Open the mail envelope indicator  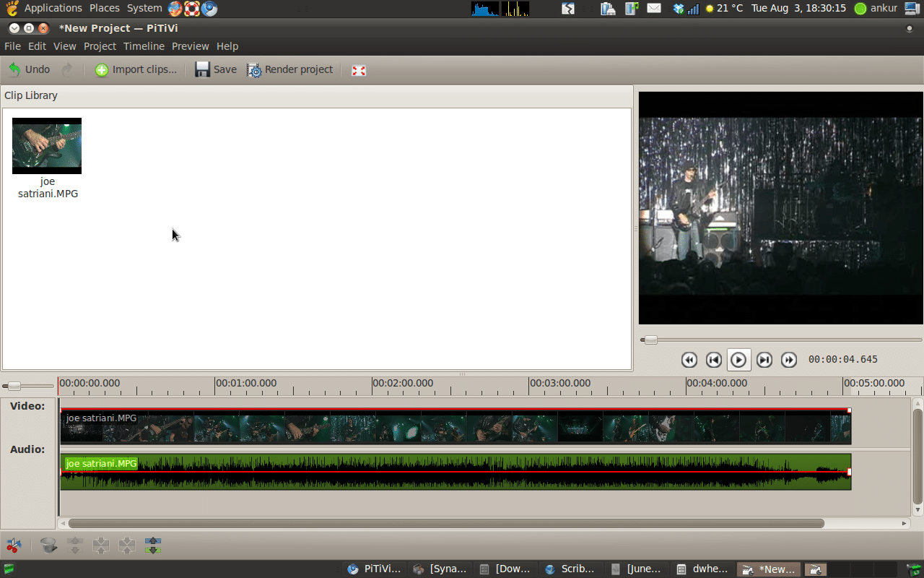654,9
